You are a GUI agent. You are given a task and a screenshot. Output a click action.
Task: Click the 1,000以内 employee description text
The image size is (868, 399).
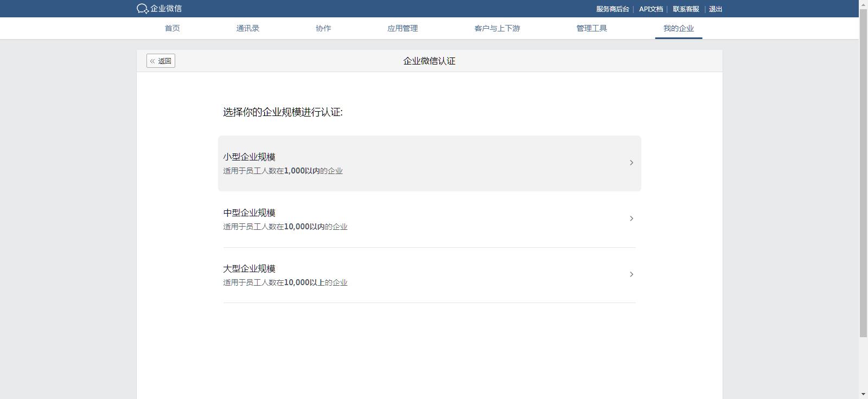[x=283, y=171]
